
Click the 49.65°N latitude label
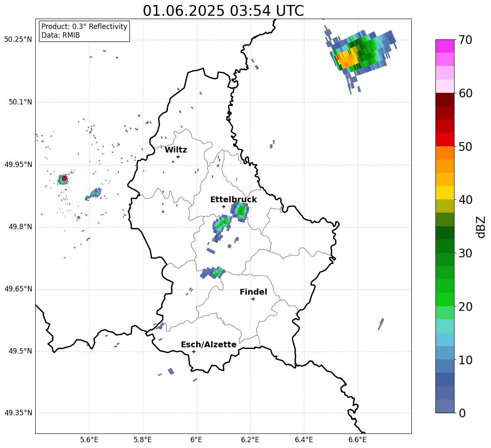[18, 288]
